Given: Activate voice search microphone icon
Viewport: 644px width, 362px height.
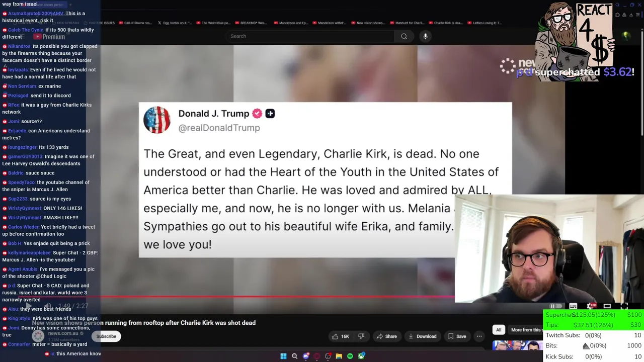Looking at the screenshot, I should pyautogui.click(x=425, y=36).
